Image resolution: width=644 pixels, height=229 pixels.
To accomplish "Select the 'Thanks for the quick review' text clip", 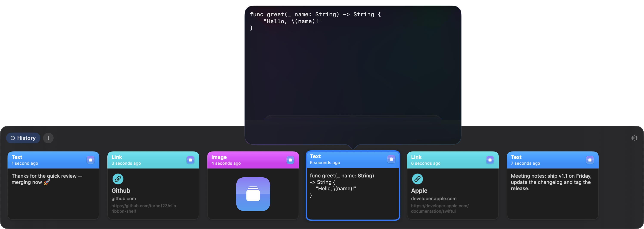I will [47, 179].
